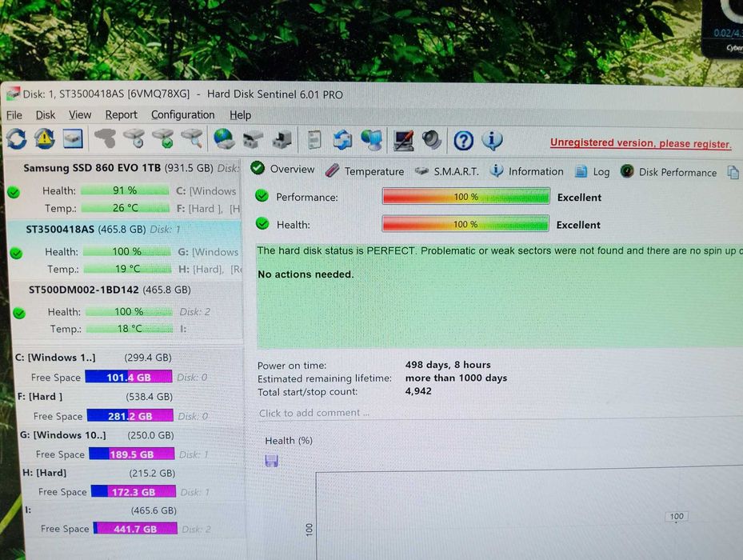Click the globe over disk toolbar icon
743x560 pixels.
coord(224,139)
